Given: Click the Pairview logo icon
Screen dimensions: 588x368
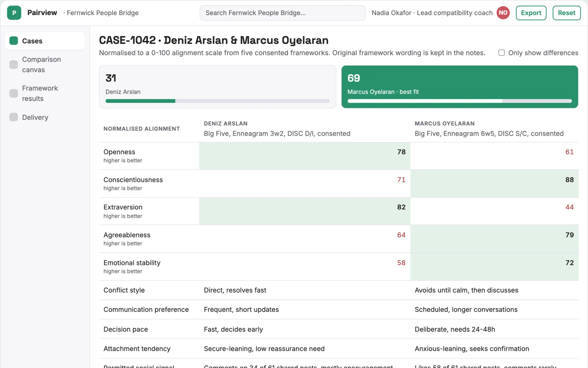Looking at the screenshot, I should [x=14, y=13].
